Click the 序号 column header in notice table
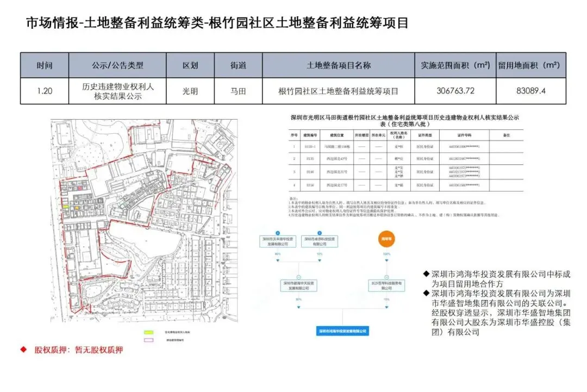The width and height of the screenshot is (587, 392). [294, 135]
